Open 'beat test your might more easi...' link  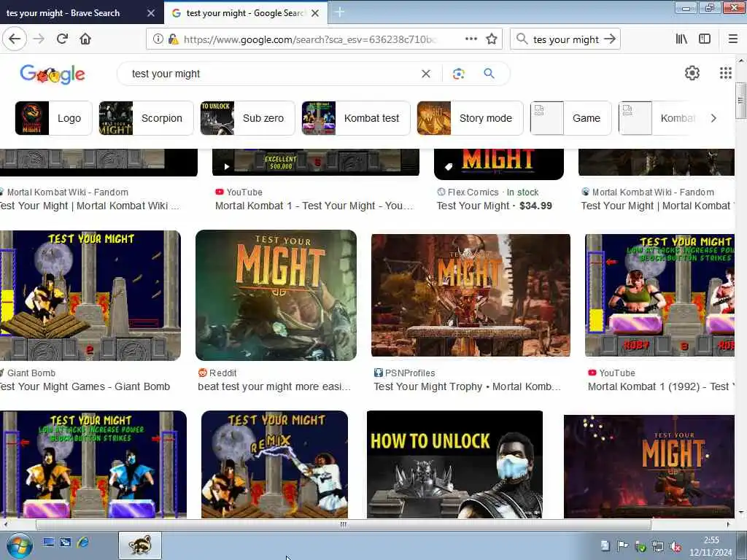[274, 386]
